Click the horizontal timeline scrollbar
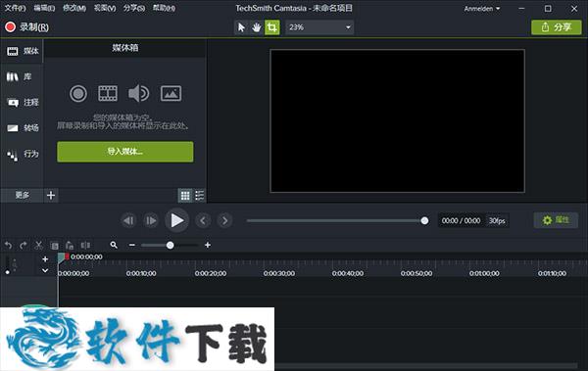 click(425, 365)
